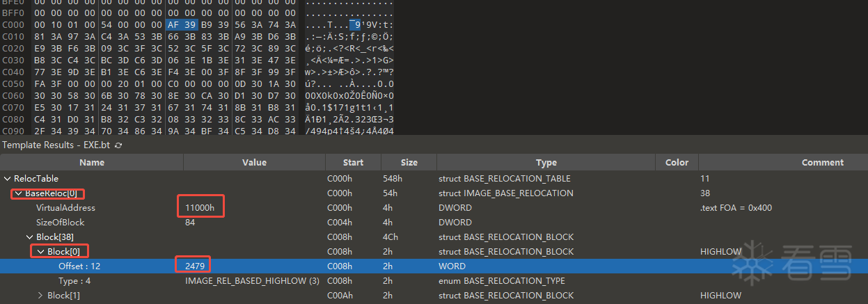Click the Type column header
Screen dimensions: 868x304
coord(546,163)
